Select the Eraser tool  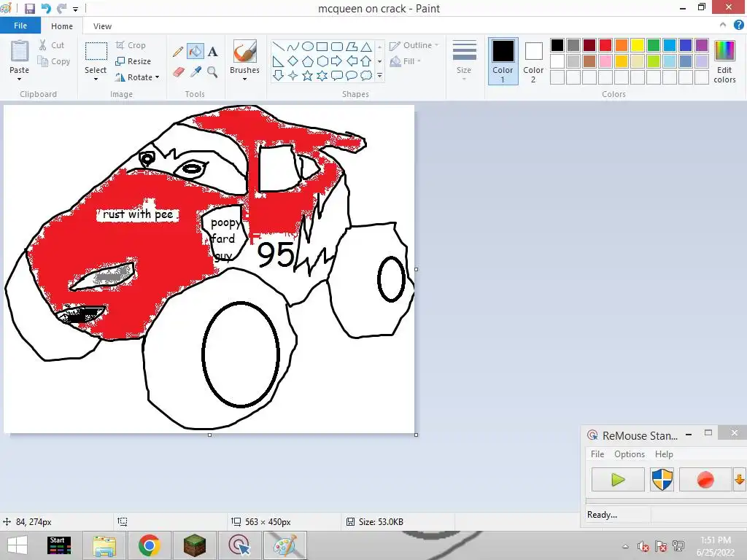(x=178, y=72)
